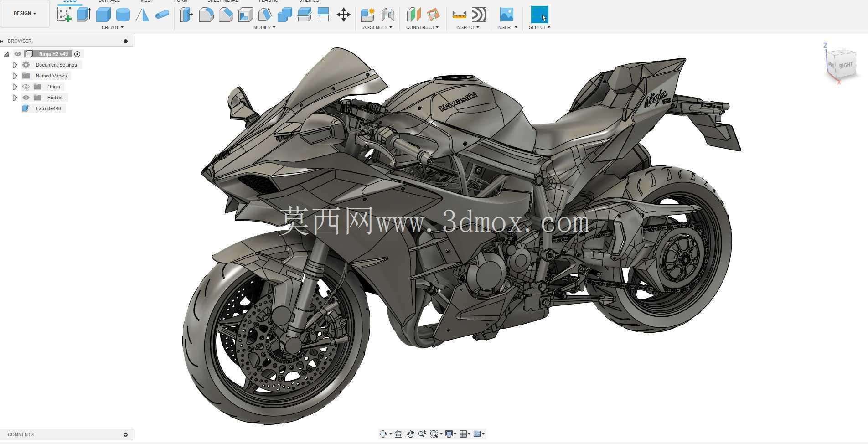Image resolution: width=868 pixels, height=444 pixels.
Task: Select the Measure ruler tool
Action: [459, 15]
